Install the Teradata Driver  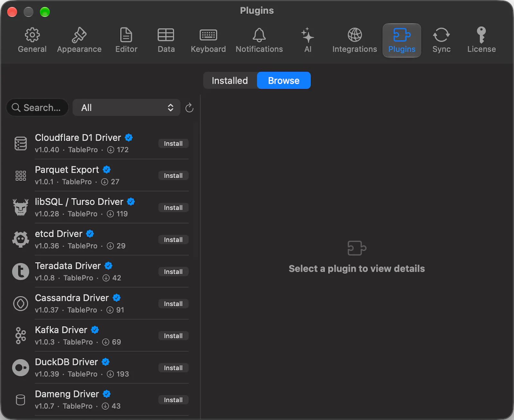[173, 272]
